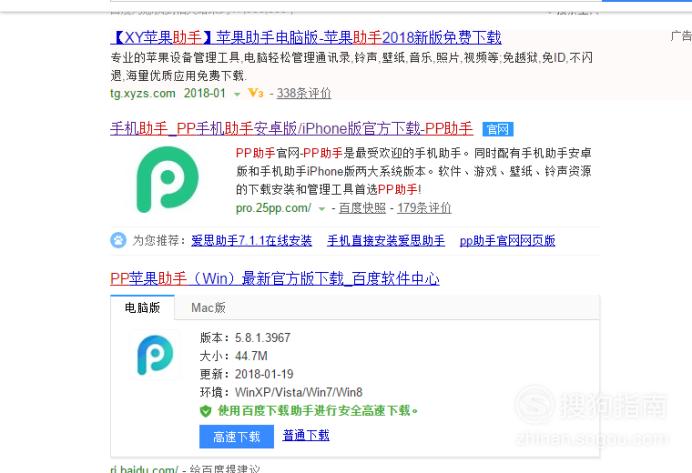Expand the dropdown arrow after pro.25pp.com/
Image resolution: width=692 pixels, height=473 pixels.
tap(322, 209)
